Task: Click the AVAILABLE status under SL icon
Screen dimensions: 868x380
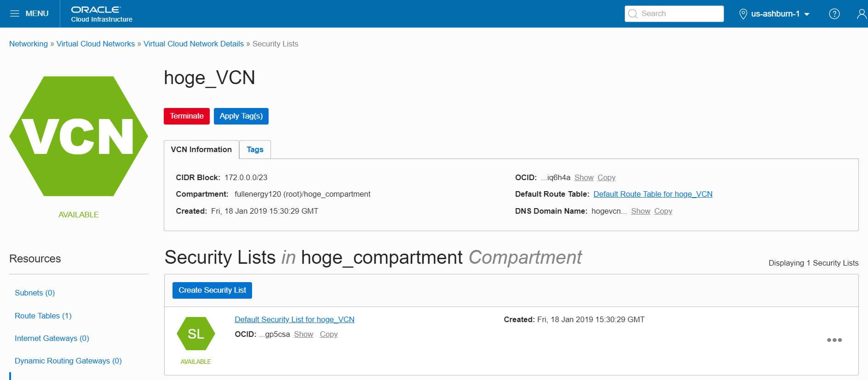Action: (196, 362)
